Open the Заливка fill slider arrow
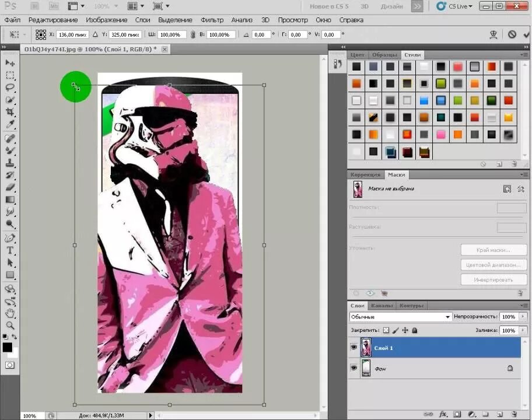 (523, 330)
